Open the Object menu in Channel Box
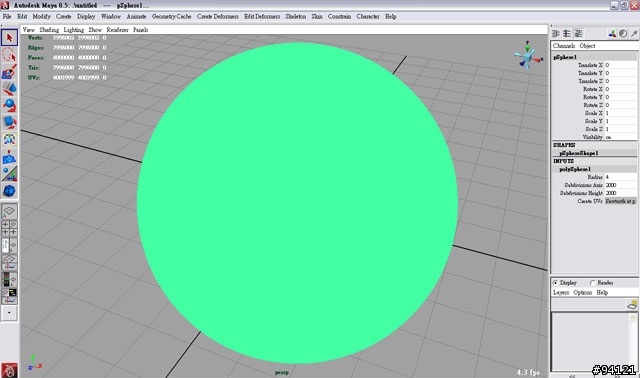Viewport: 640px width, 378px height. pos(587,46)
